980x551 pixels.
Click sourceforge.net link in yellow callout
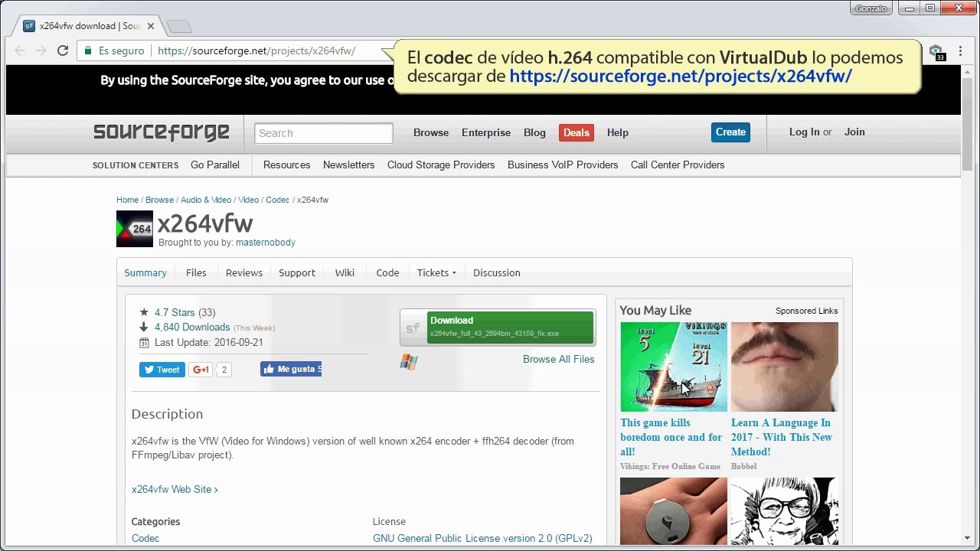pos(681,76)
